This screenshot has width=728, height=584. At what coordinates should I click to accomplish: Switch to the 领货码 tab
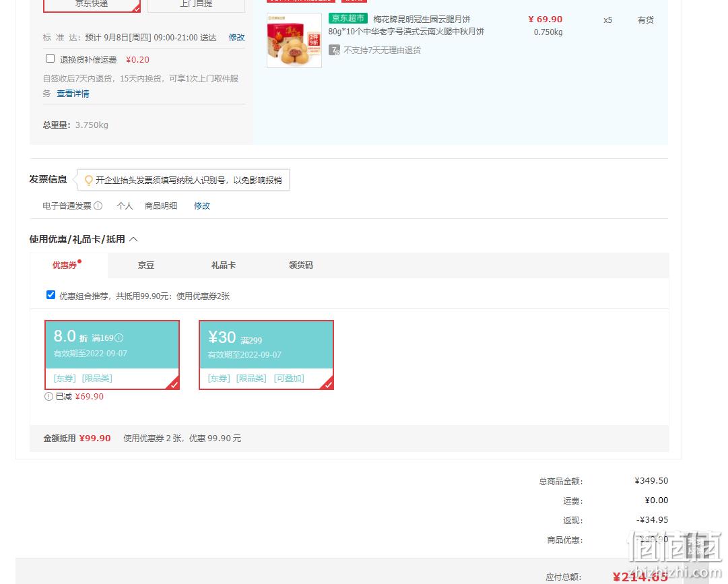[x=301, y=265]
